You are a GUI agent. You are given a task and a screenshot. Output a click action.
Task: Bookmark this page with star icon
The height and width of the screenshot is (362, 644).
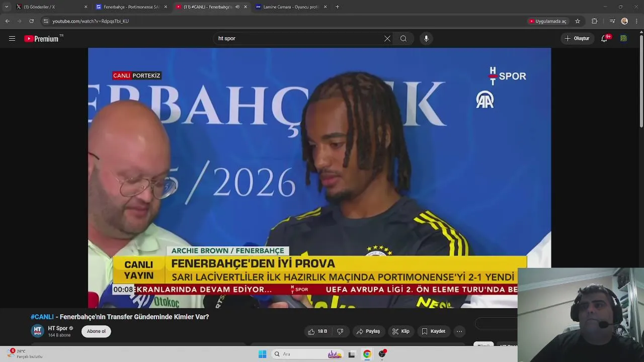click(578, 21)
